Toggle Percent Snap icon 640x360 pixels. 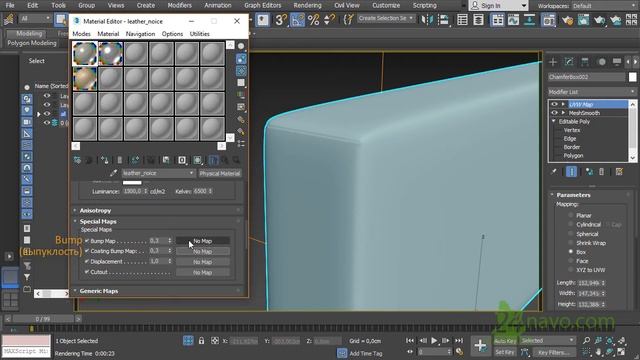pyautogui.click(x=313, y=19)
